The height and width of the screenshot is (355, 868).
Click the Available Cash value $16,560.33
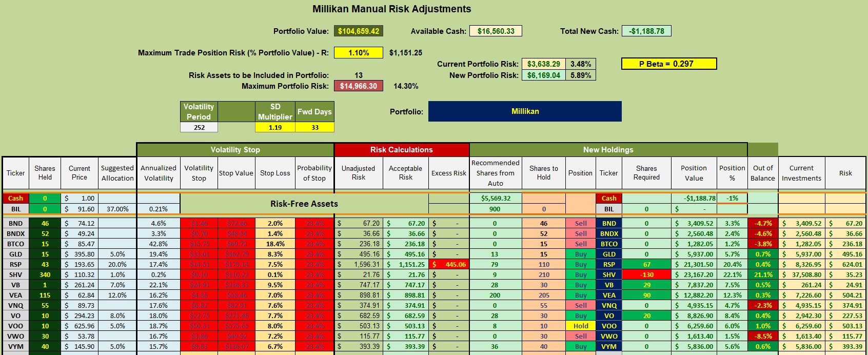[x=496, y=31]
